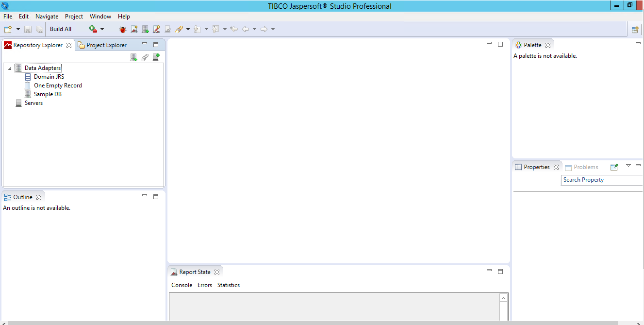This screenshot has height=325, width=644.
Task: Show the Errors section in Report State
Action: point(205,285)
